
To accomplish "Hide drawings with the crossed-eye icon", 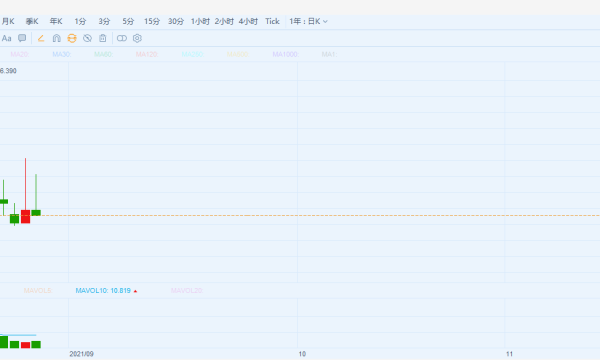I will tap(87, 38).
